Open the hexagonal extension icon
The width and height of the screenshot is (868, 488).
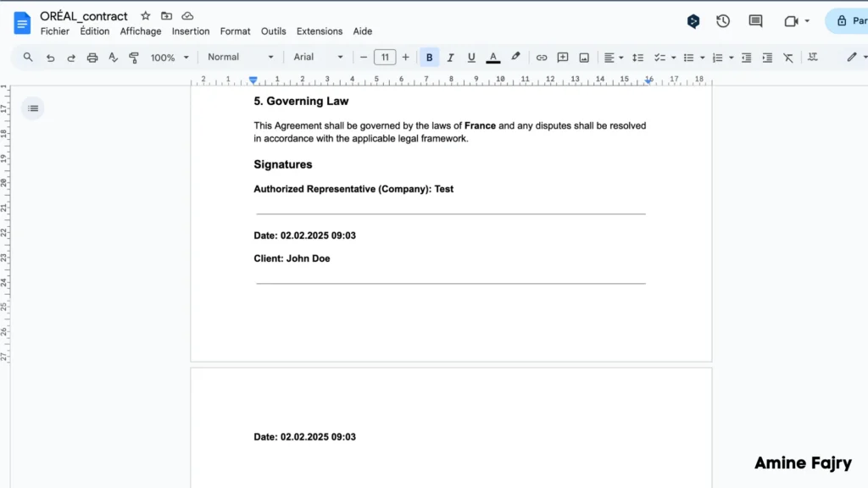coord(693,21)
